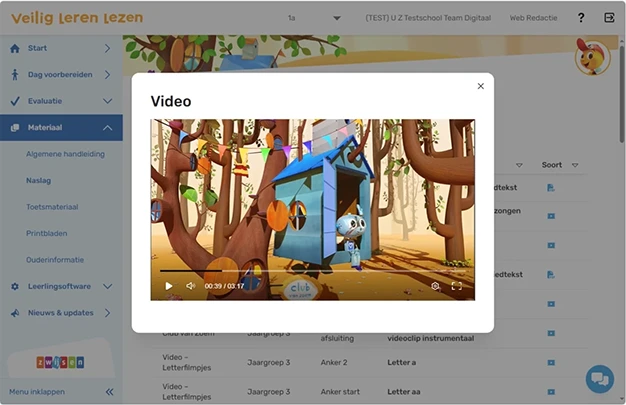The height and width of the screenshot is (405, 626).
Task: Click Anker start table cell
Action: pos(340,392)
